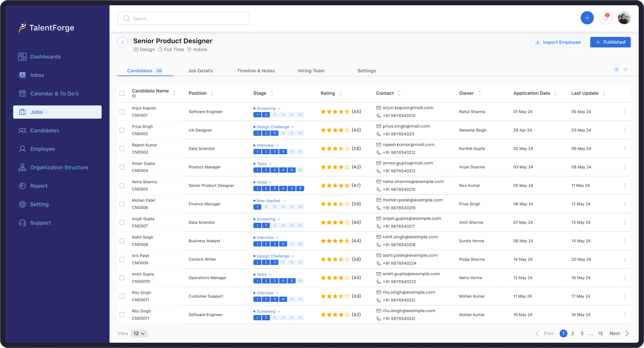This screenshot has height=348, width=644.
Task: Expand Ankit Gupta's Tests stage dropdown
Action: click(x=270, y=275)
